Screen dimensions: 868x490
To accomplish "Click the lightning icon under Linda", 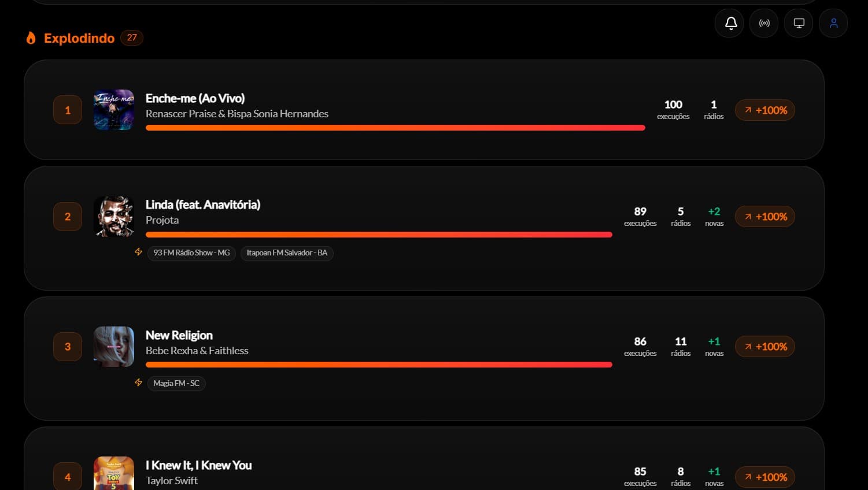I will pyautogui.click(x=138, y=252).
